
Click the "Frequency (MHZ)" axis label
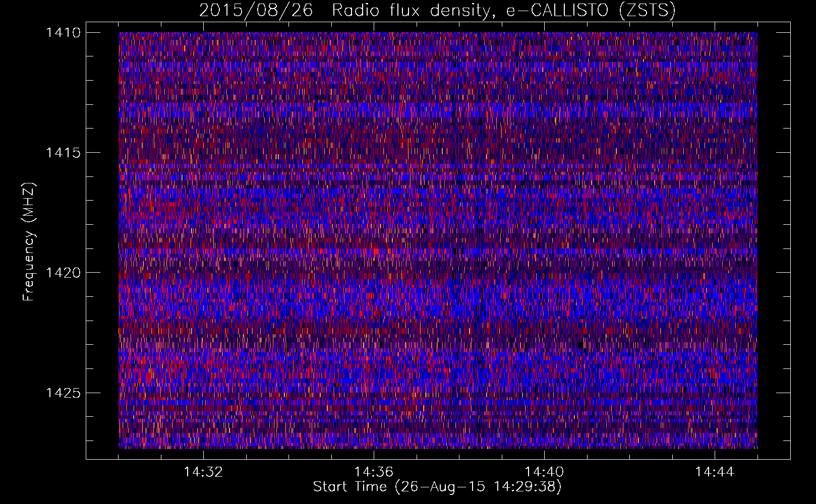29,241
